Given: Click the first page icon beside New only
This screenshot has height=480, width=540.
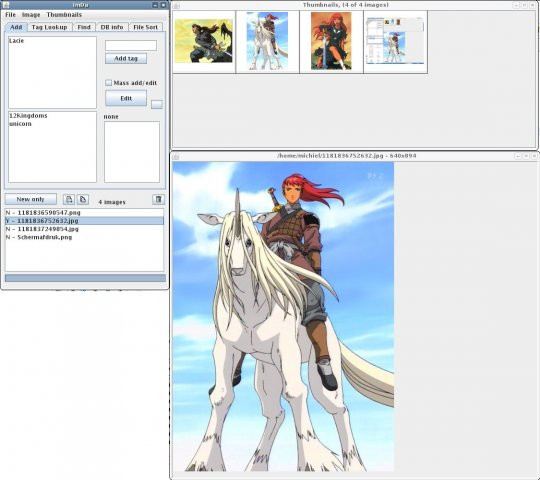Looking at the screenshot, I should coord(69,199).
